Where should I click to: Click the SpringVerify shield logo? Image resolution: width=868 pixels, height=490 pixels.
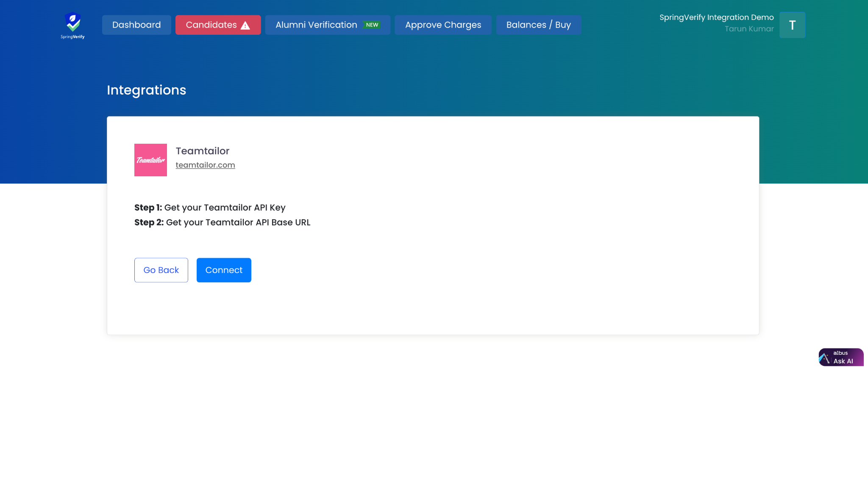[x=72, y=25]
